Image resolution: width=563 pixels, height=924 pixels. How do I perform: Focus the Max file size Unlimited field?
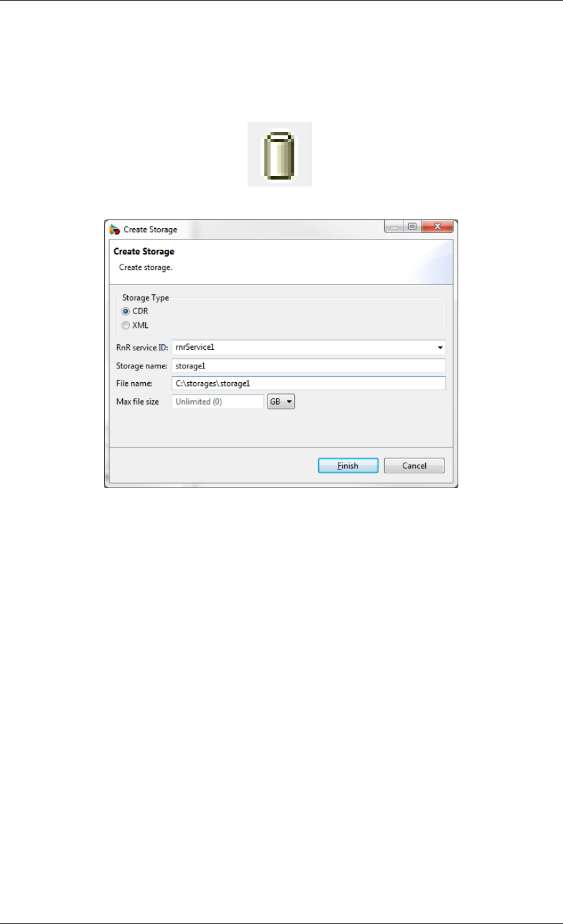coord(218,402)
